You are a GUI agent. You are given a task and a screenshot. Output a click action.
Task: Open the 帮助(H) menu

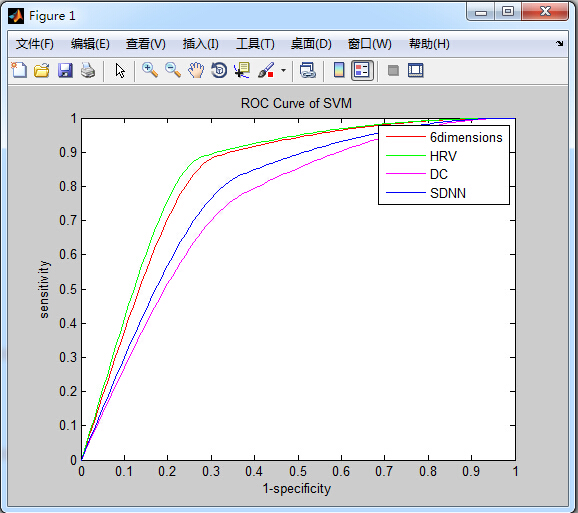(429, 44)
